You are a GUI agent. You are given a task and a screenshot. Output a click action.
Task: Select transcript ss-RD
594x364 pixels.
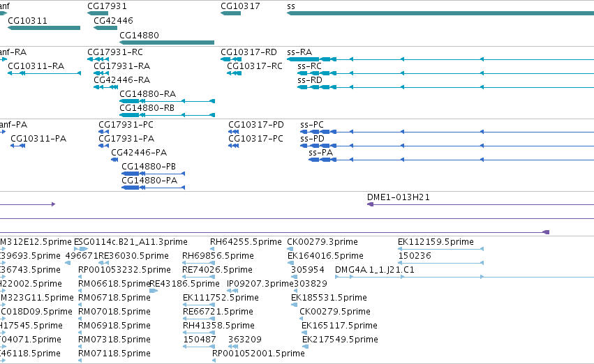point(445,87)
